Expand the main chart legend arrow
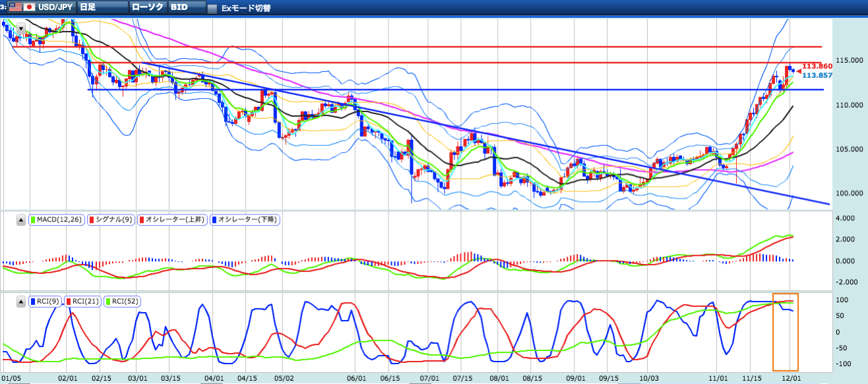This screenshot has width=868, height=384. coord(21,28)
